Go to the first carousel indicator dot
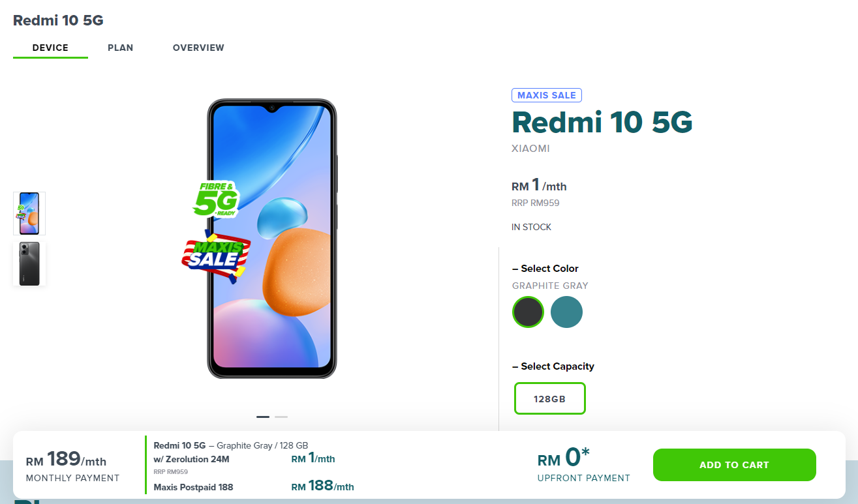This screenshot has height=504, width=858. point(263,417)
